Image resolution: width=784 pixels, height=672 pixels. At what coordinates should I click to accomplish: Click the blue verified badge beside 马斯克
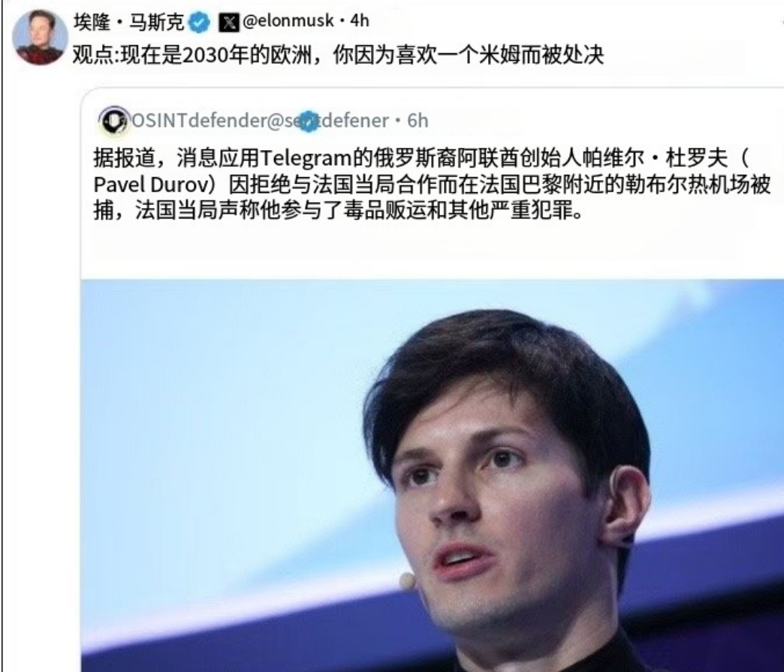(x=200, y=22)
